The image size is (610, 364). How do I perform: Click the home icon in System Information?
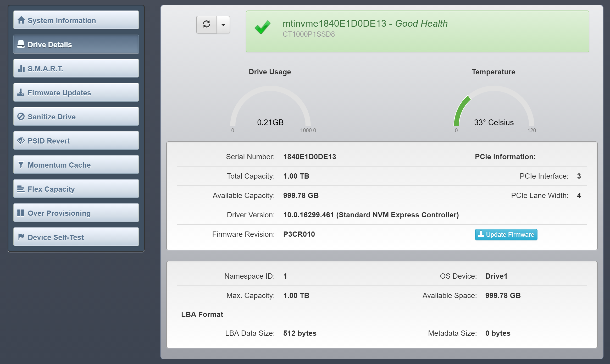point(21,20)
